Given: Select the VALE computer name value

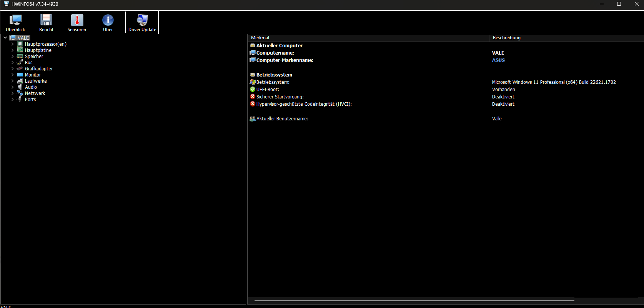Looking at the screenshot, I should (x=498, y=53).
